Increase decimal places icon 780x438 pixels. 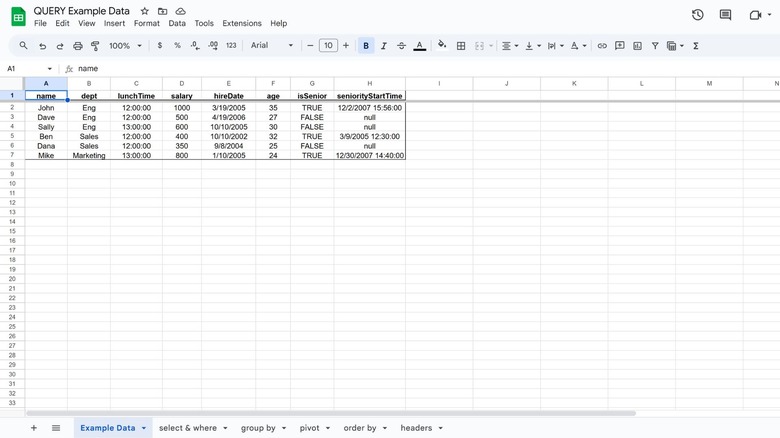point(213,45)
